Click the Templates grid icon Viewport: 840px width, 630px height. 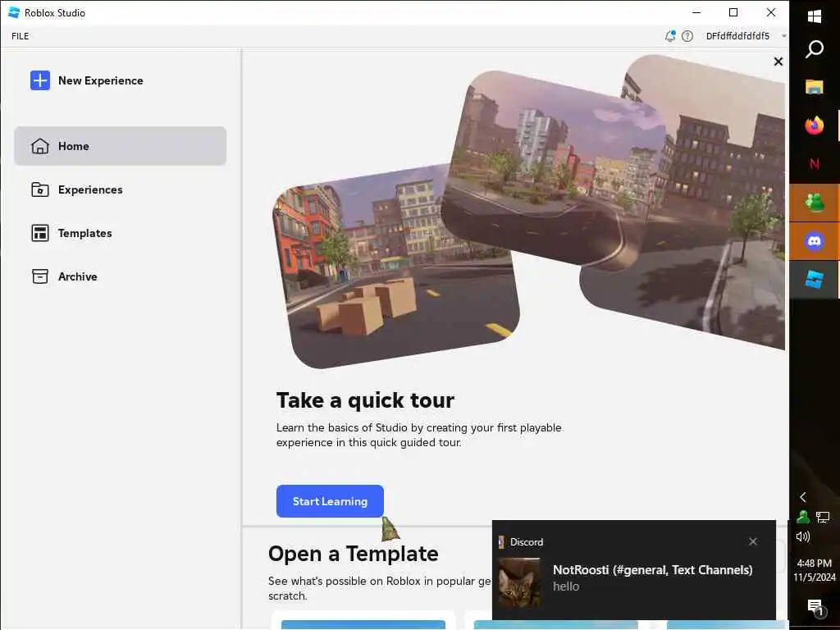click(40, 233)
